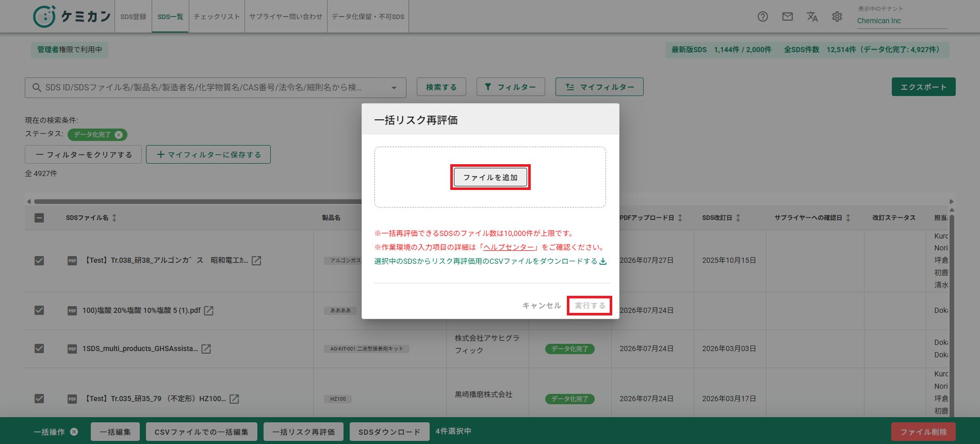Click フィルターをクリアする button
This screenshot has width=980, height=444.
[83, 154]
